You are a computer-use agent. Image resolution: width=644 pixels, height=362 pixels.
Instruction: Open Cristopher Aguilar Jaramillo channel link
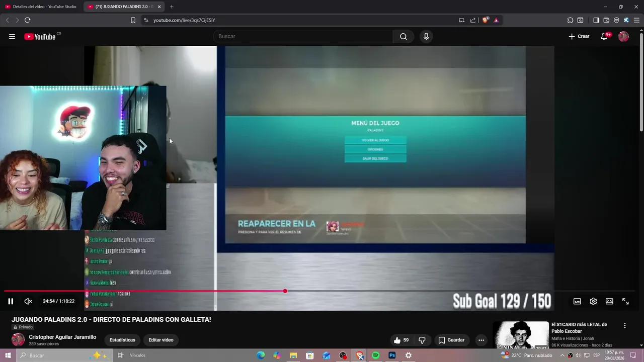[x=62, y=337]
